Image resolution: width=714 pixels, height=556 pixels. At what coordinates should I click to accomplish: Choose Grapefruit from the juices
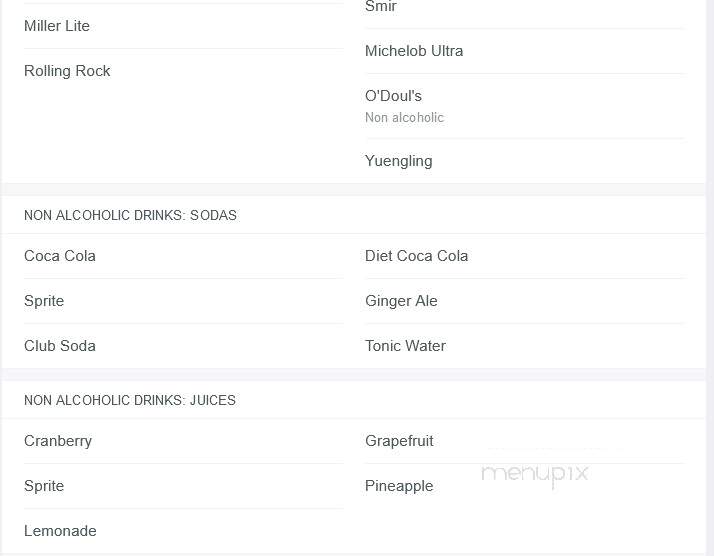pos(399,441)
